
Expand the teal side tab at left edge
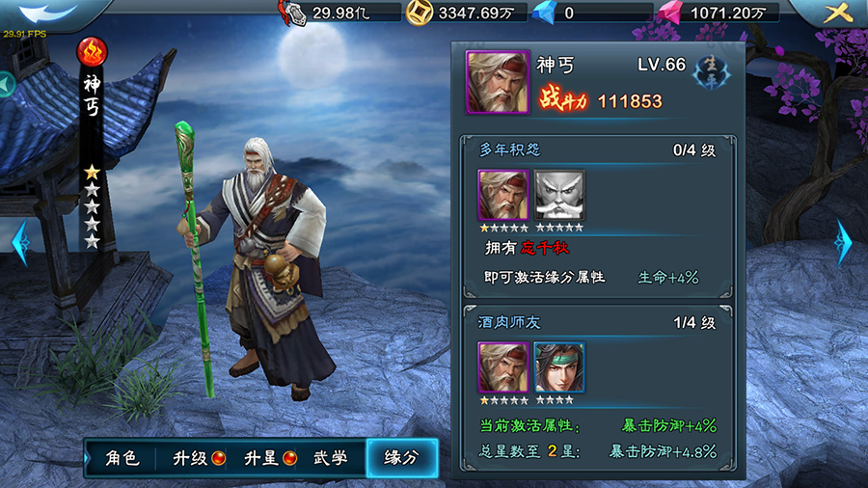pyautogui.click(x=6, y=84)
